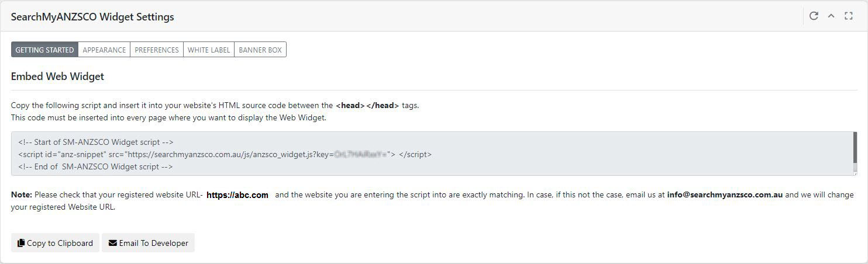The image size is (868, 264).
Task: Click the info@searchmyanzsco.com.au email address
Action: 725,195
